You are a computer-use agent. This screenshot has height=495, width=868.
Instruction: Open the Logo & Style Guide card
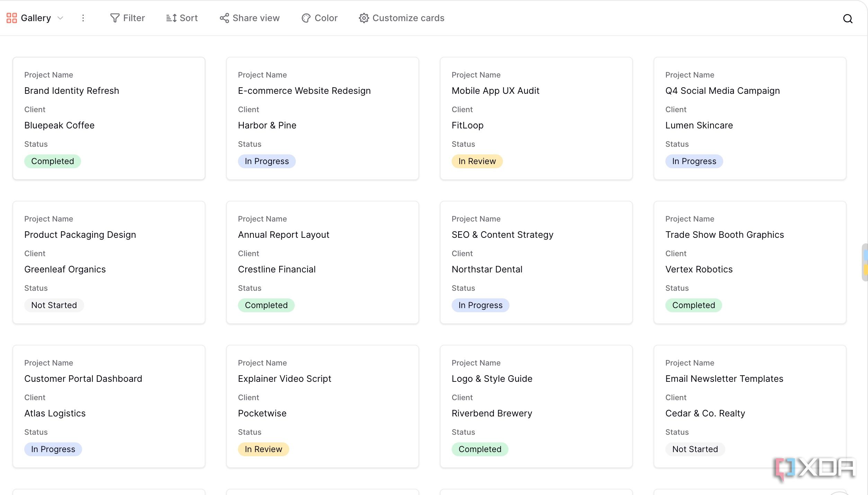pos(536,406)
